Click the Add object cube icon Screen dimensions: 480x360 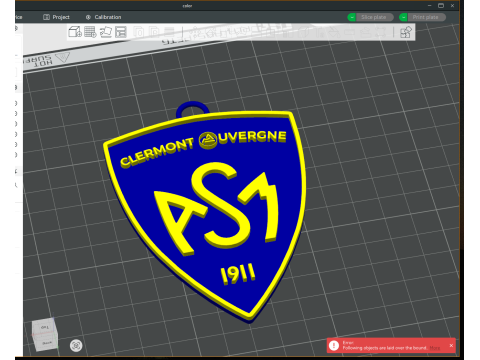(x=75, y=32)
